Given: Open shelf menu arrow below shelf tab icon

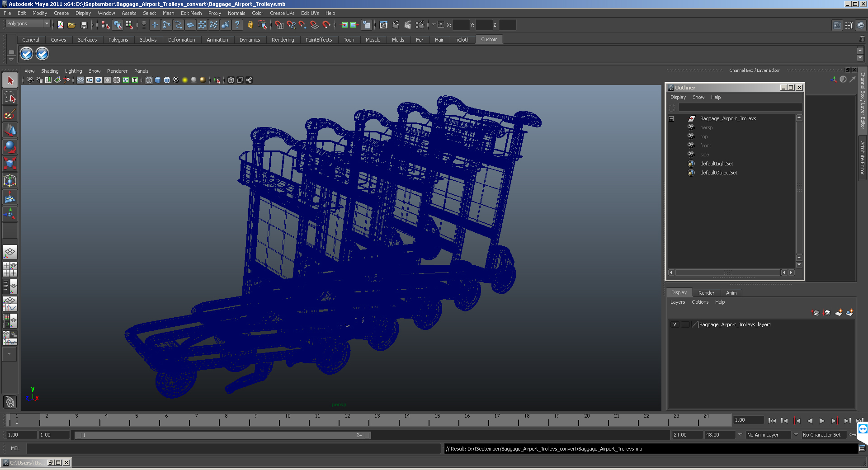Looking at the screenshot, I should [11, 60].
